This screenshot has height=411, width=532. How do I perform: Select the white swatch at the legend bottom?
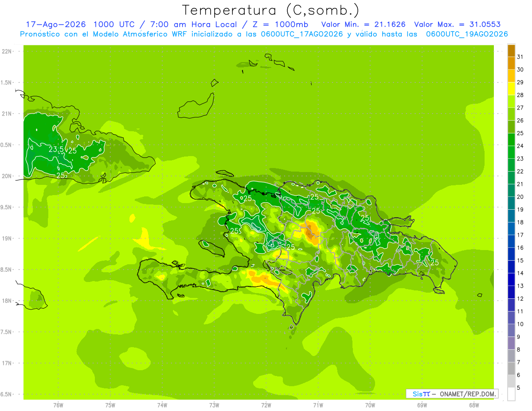click(511, 394)
